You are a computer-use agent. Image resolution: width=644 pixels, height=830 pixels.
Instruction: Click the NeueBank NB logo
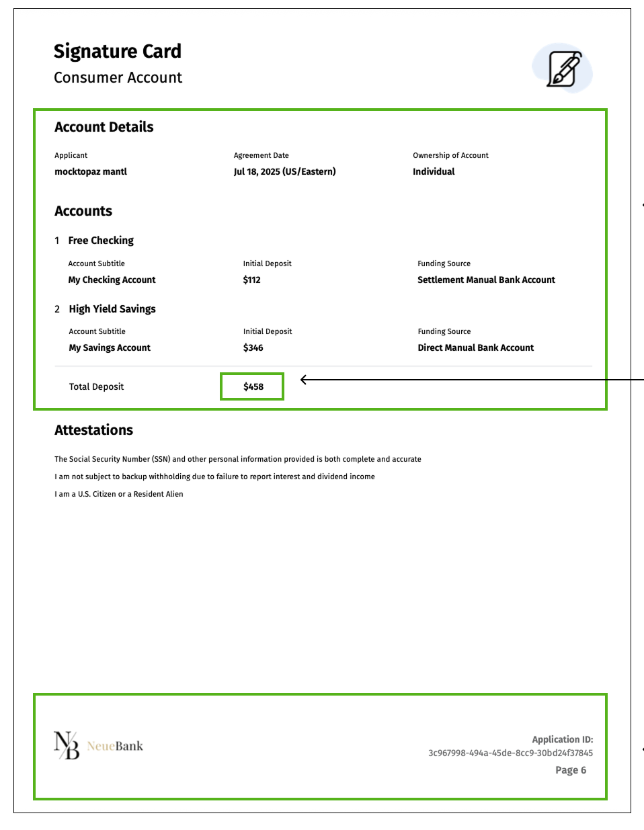pos(67,745)
